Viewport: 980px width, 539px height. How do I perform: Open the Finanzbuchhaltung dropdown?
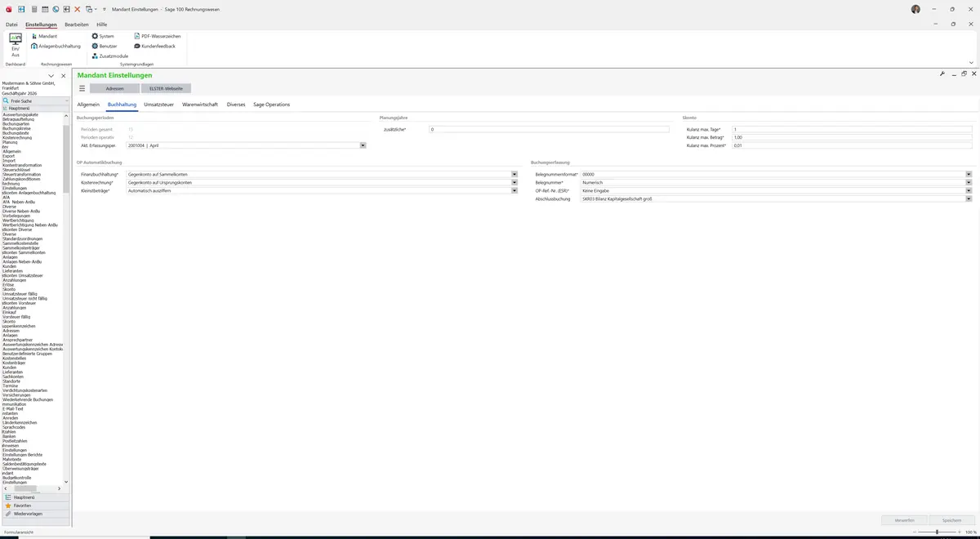pyautogui.click(x=514, y=174)
